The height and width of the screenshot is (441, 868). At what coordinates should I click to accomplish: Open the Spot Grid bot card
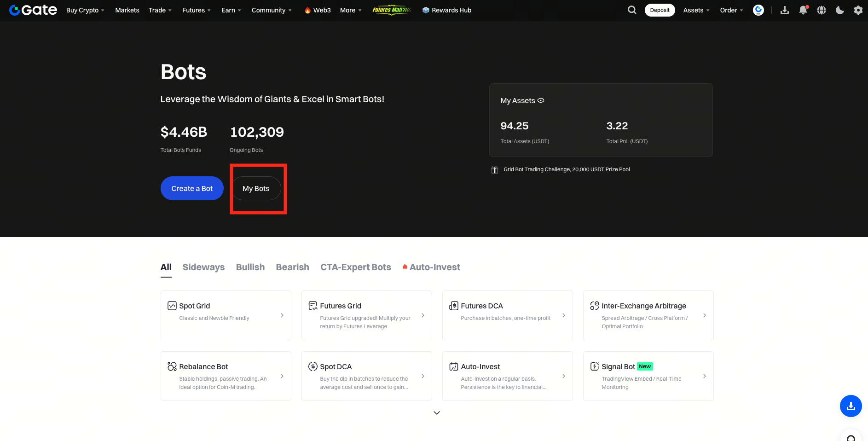tap(226, 315)
